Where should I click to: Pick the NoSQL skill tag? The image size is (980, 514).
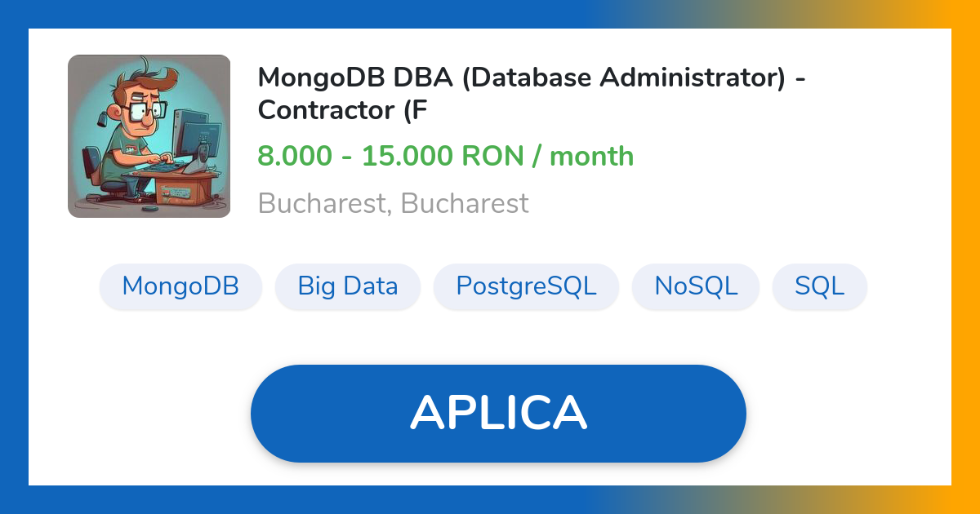696,286
